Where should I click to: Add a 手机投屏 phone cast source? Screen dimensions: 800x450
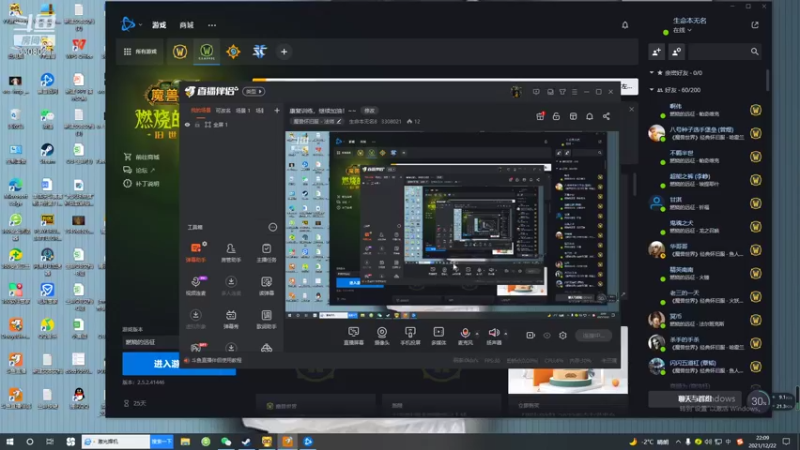[410, 336]
